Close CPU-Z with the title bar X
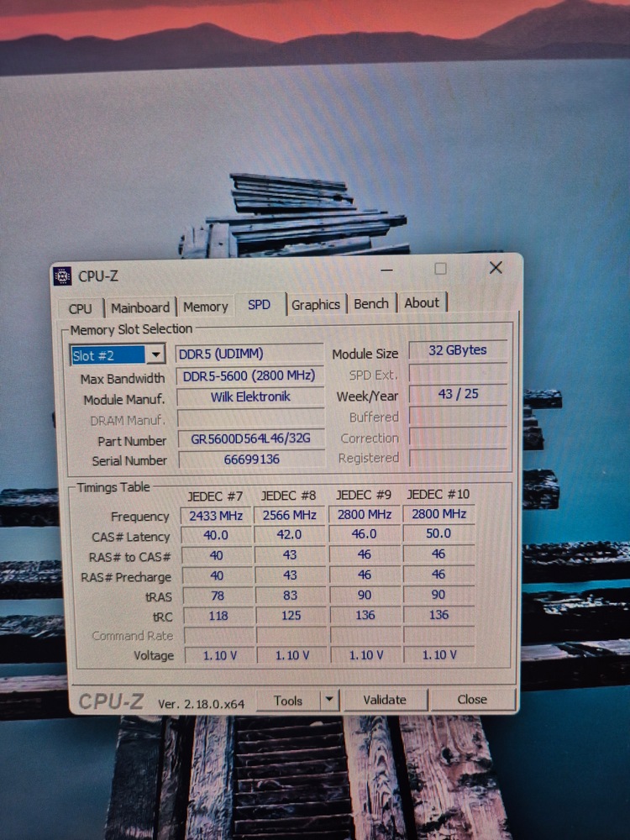Viewport: 630px width, 840px height. click(x=496, y=268)
